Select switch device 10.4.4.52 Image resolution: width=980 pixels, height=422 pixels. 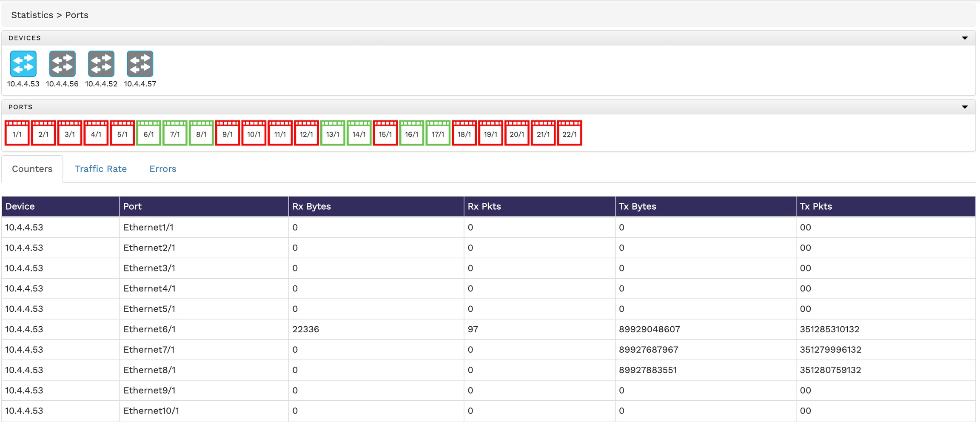101,64
